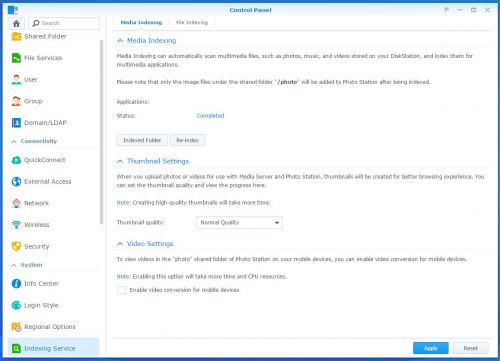This screenshot has height=361, width=500.
Task: Click the Completed status link
Action: tap(210, 116)
